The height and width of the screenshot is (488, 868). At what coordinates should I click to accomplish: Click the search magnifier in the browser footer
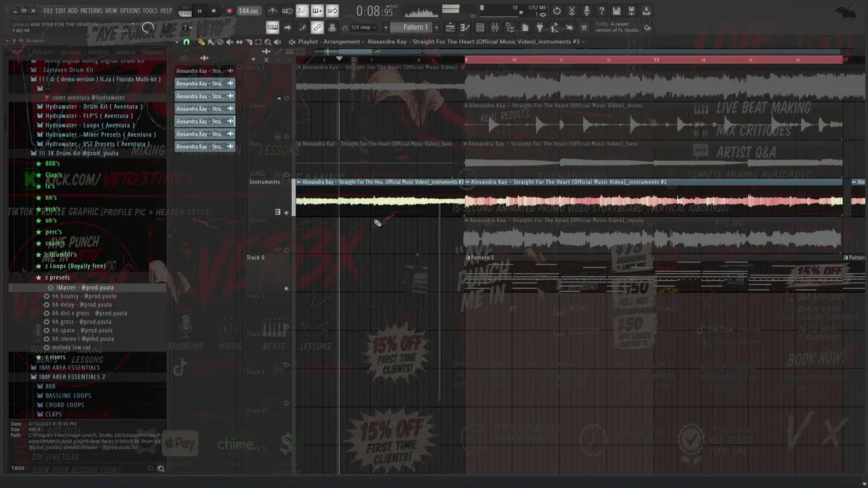point(161,468)
